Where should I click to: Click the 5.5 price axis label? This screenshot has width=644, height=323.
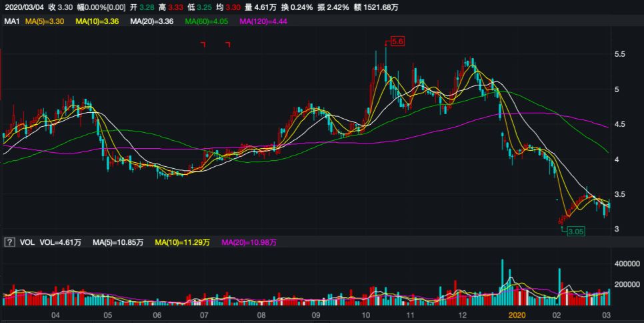(x=619, y=54)
